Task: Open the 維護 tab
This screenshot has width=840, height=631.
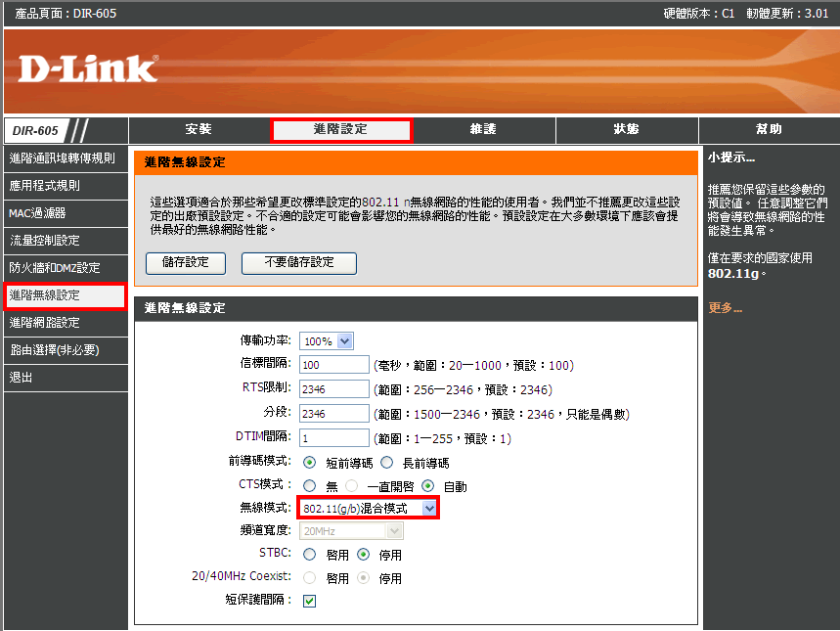Action: [x=483, y=129]
